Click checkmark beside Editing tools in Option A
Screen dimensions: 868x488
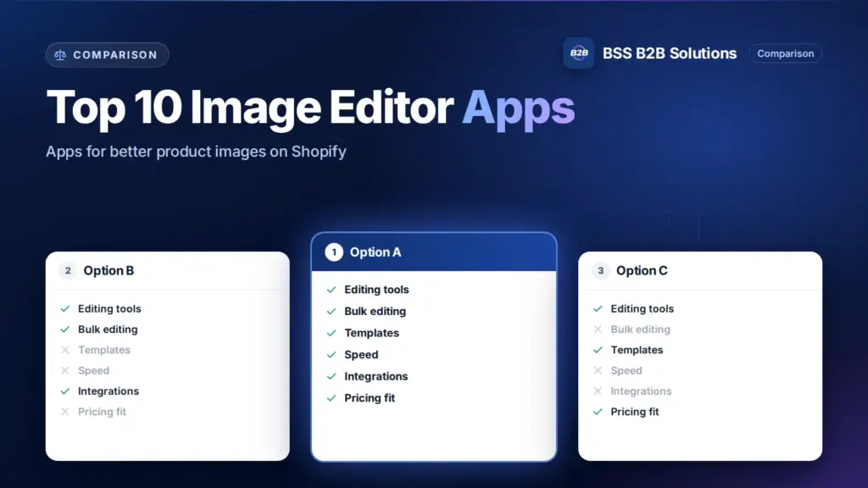pyautogui.click(x=331, y=290)
